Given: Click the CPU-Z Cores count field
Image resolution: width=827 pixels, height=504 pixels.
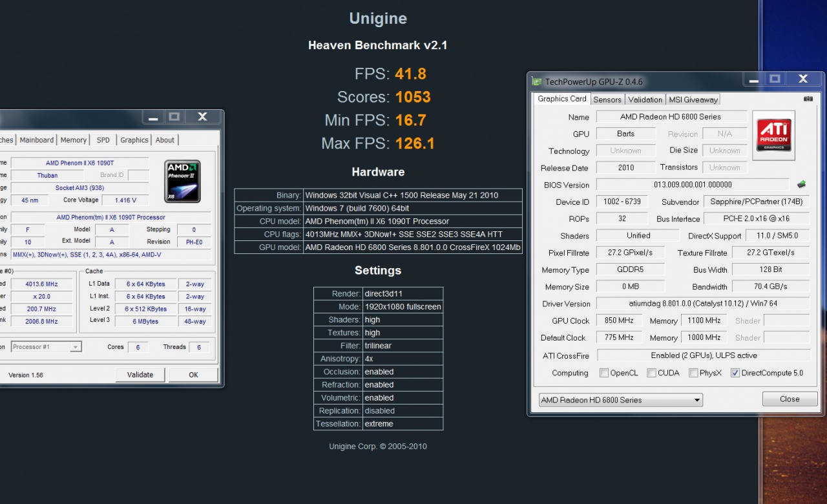Looking at the screenshot, I should 138,347.
